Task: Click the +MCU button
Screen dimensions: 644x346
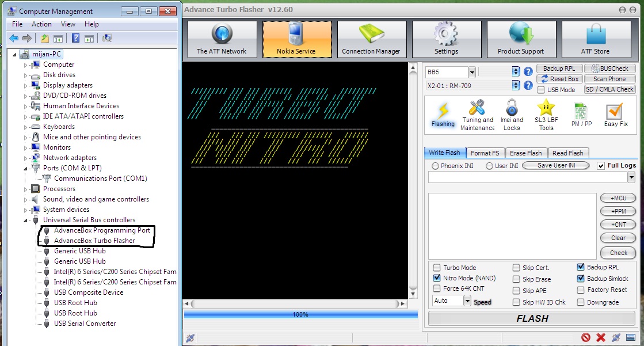Action: pos(618,198)
